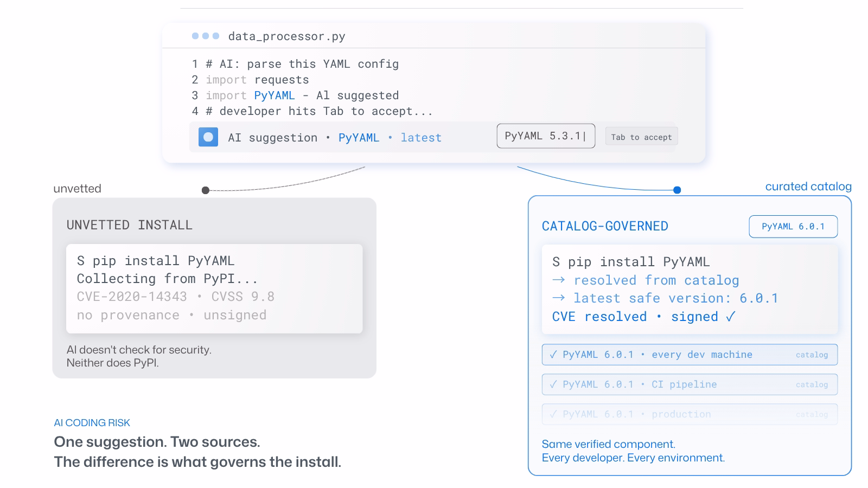Click 'One suggestion. Two sources.' headline

pos(157,442)
